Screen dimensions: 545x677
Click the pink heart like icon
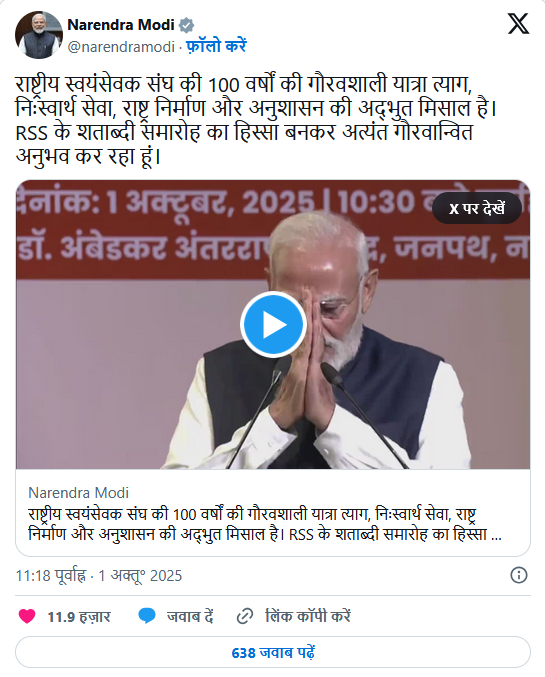click(27, 616)
